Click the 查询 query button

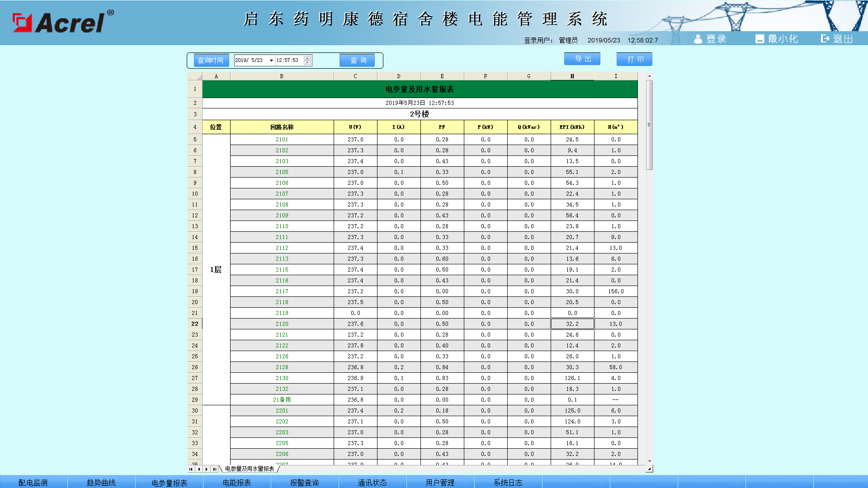pos(357,60)
